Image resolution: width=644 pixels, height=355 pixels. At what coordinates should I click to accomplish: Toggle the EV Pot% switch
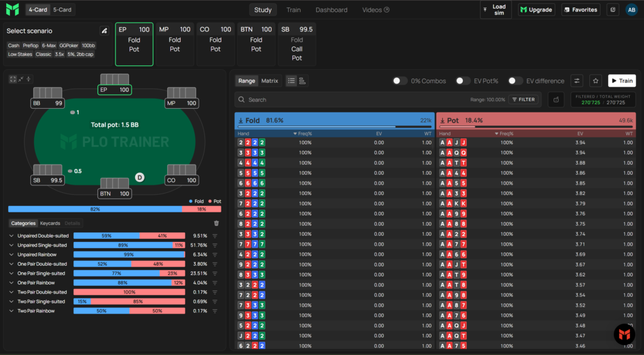tap(463, 81)
